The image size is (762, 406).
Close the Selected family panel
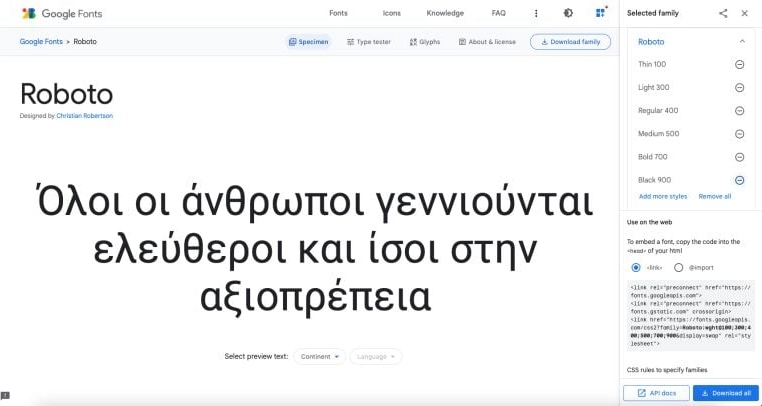click(x=745, y=14)
